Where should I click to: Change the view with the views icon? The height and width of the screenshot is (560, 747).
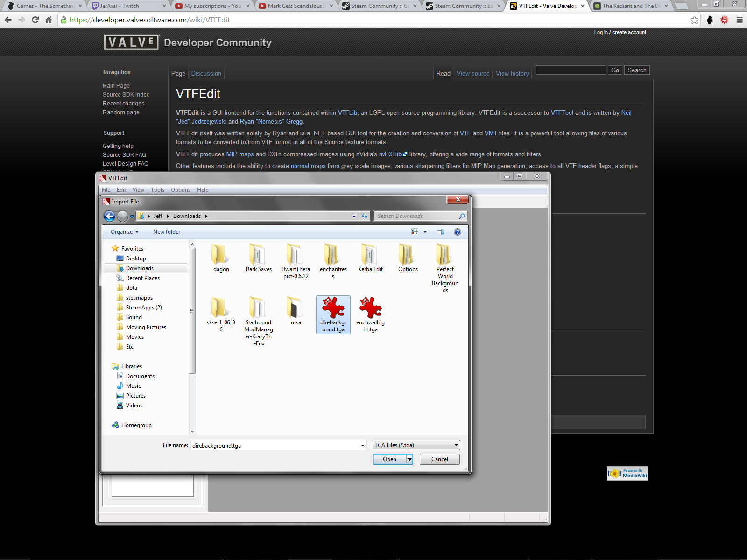[415, 232]
